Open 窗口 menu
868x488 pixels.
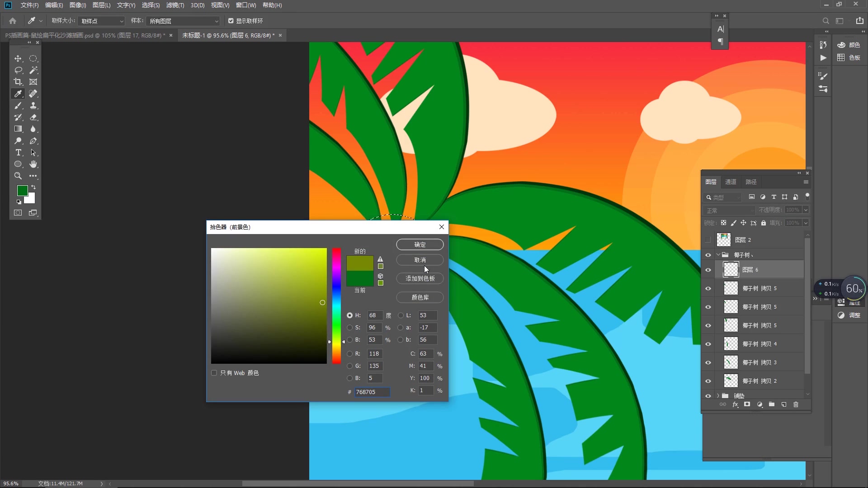click(x=244, y=5)
